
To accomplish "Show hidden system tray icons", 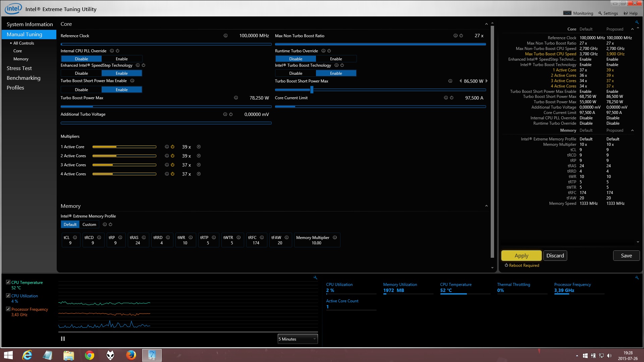I will [577, 356].
